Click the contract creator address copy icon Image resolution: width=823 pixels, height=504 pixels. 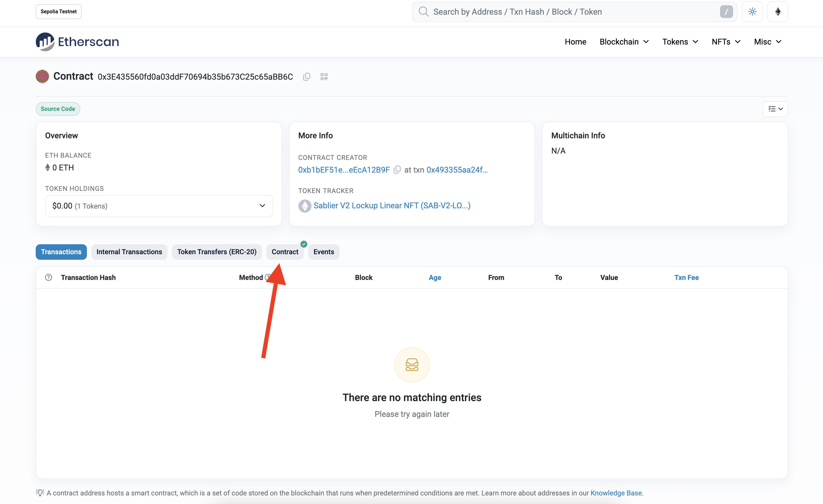(x=397, y=170)
